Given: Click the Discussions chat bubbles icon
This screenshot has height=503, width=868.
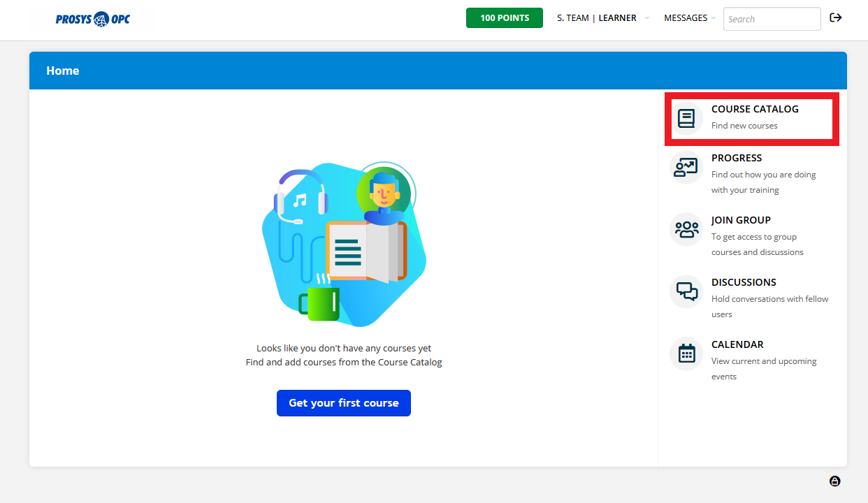Looking at the screenshot, I should click(686, 291).
